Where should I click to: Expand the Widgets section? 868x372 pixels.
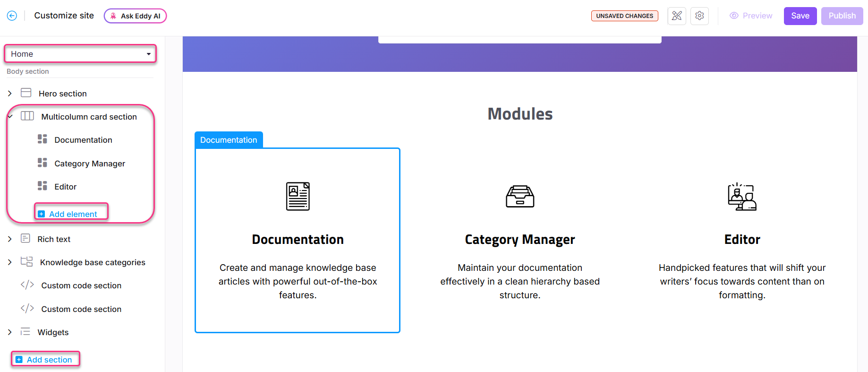[x=10, y=332]
